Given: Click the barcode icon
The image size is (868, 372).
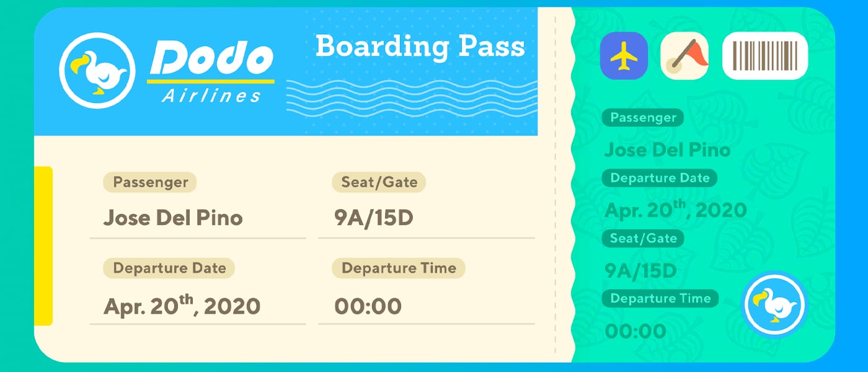Looking at the screenshot, I should pyautogui.click(x=765, y=56).
